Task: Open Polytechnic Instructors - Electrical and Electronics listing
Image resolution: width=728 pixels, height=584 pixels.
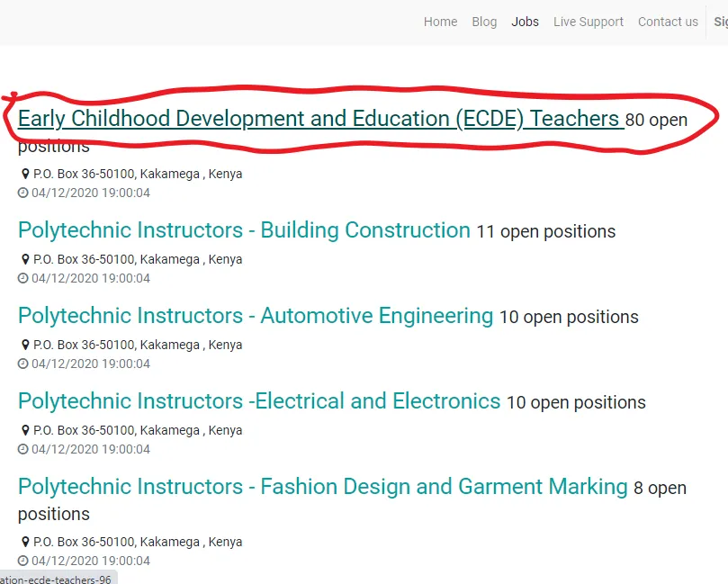Action: pos(259,401)
